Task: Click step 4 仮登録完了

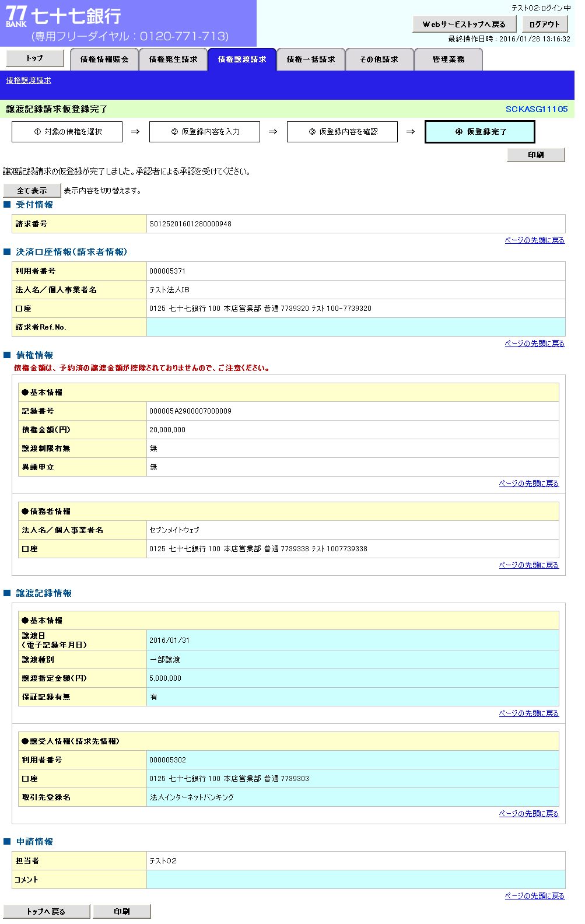Action: [480, 132]
